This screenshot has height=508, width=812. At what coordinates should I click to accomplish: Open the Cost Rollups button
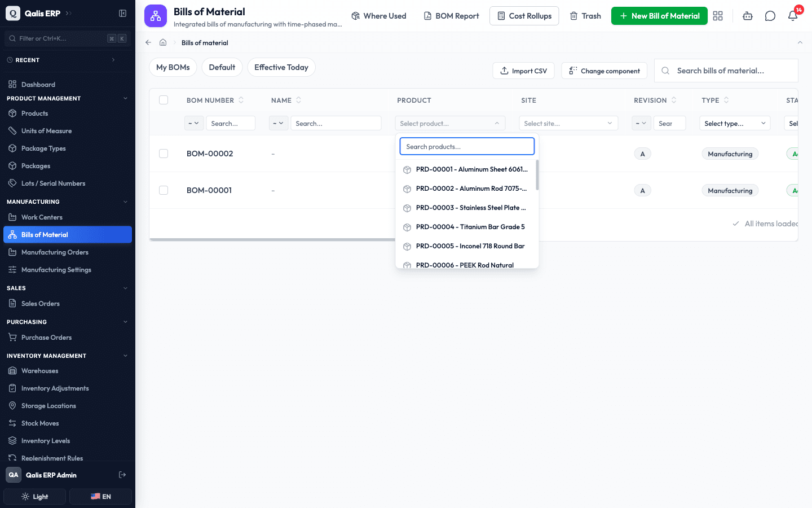pos(524,16)
